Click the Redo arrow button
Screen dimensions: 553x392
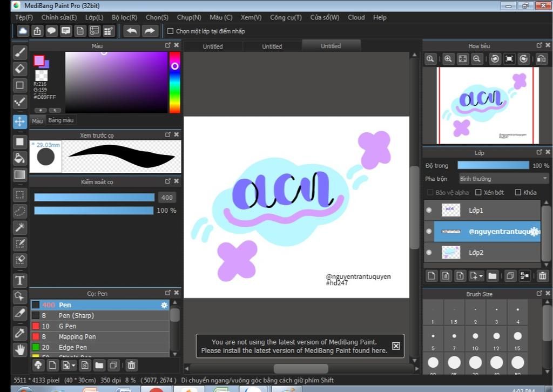tap(150, 31)
